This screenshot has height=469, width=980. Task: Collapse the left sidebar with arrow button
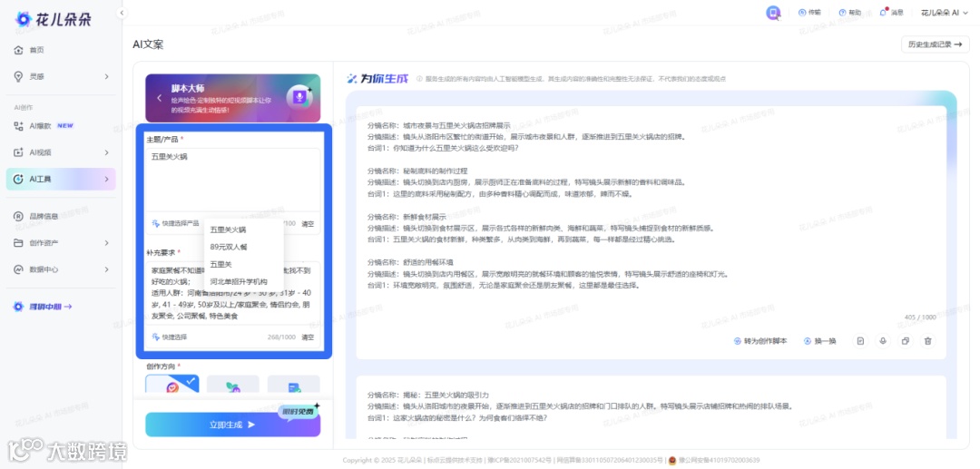122,13
